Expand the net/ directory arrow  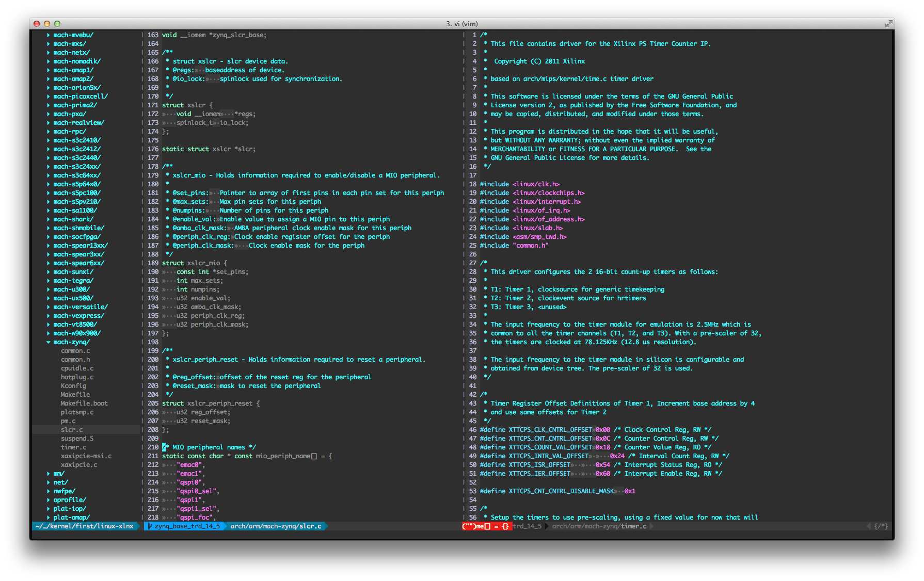point(49,482)
